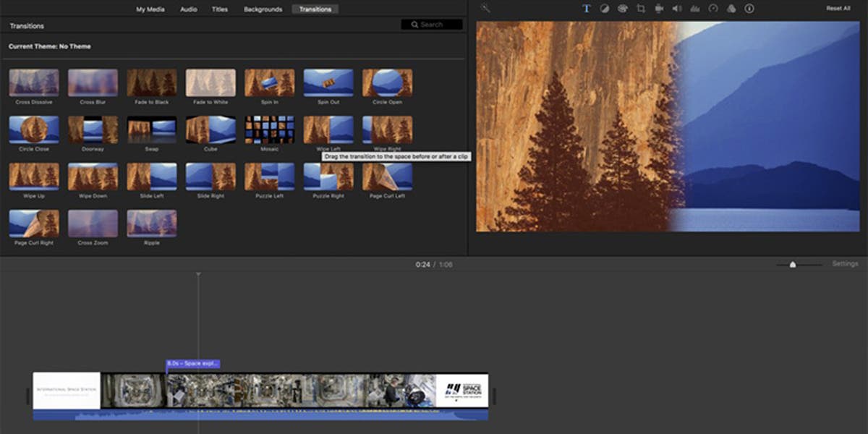Viewport: 868px width, 434px height.
Task: Select the Fade to Black transition
Action: tap(152, 87)
